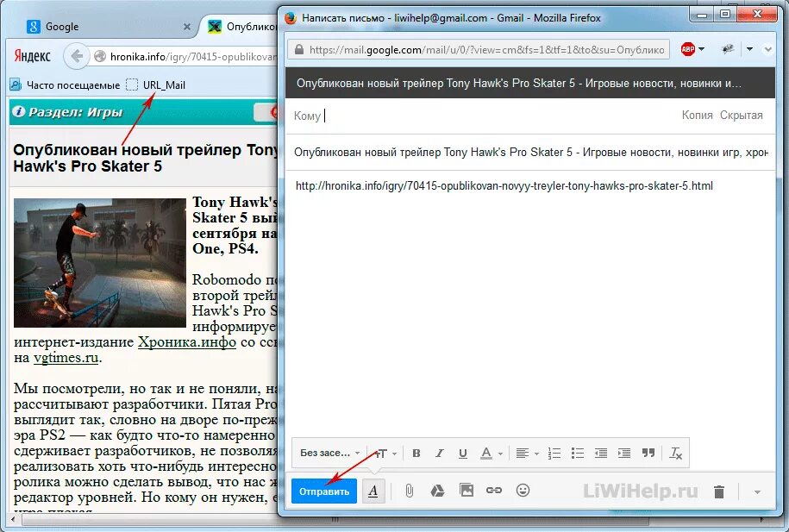Discard draft with trash icon

719,491
